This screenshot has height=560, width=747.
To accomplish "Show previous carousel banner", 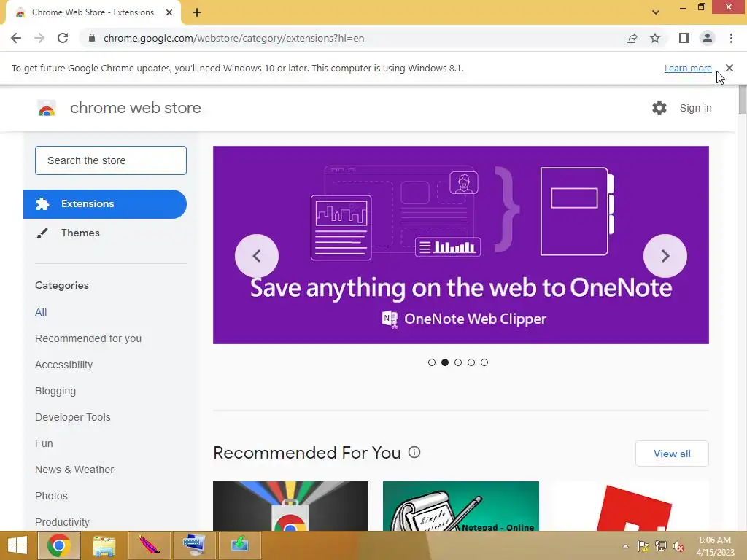I will [x=257, y=256].
